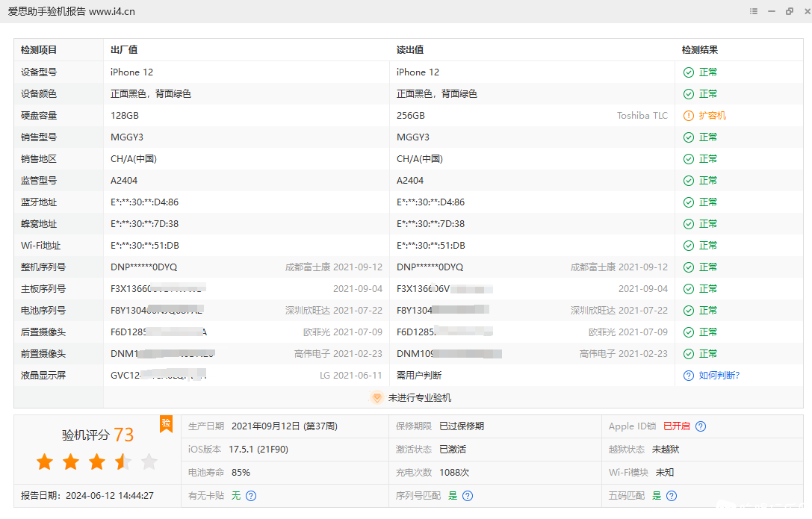Click the 已开启 Apple ID lock status
The height and width of the screenshot is (519, 812).
[677, 426]
